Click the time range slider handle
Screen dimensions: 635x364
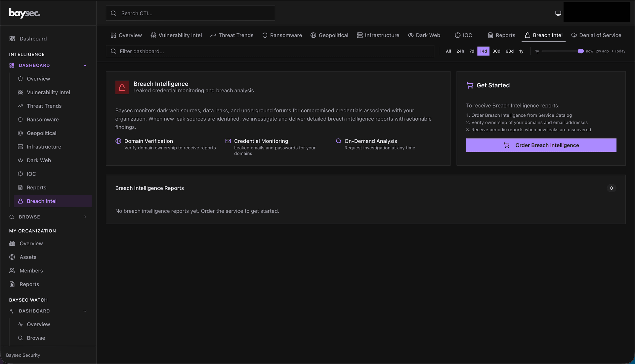click(580, 51)
